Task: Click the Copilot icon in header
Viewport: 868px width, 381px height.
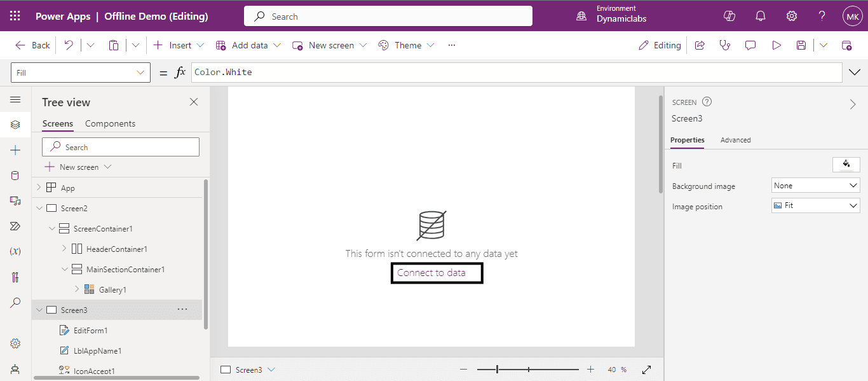Action: click(x=729, y=17)
